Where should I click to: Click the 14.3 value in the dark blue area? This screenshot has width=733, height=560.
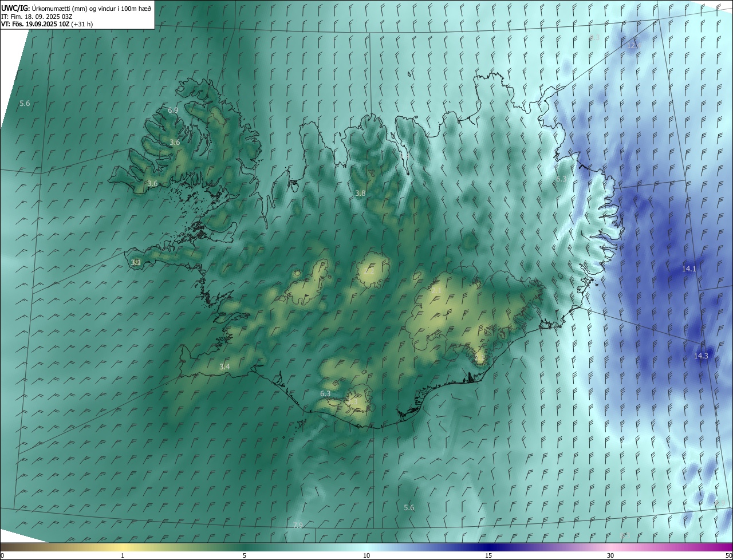(x=701, y=356)
